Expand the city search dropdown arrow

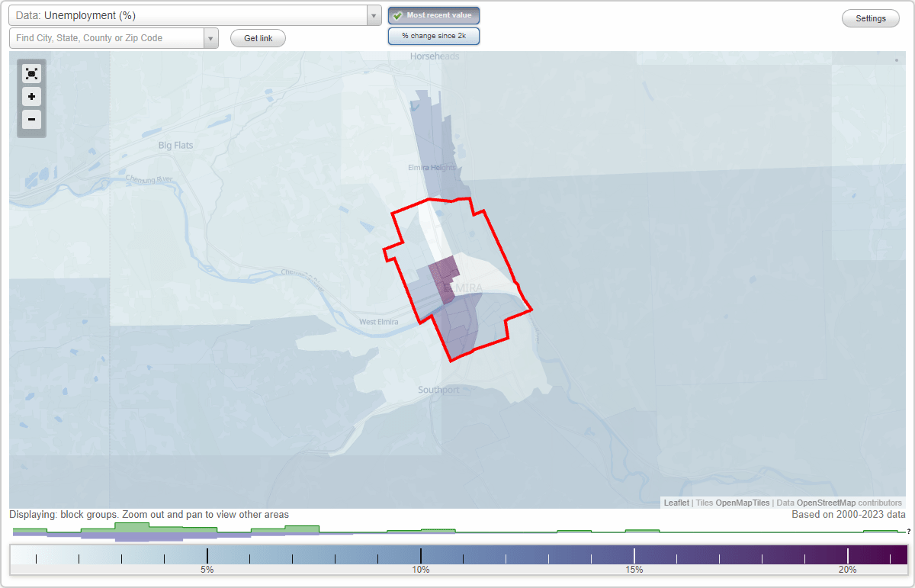point(211,37)
